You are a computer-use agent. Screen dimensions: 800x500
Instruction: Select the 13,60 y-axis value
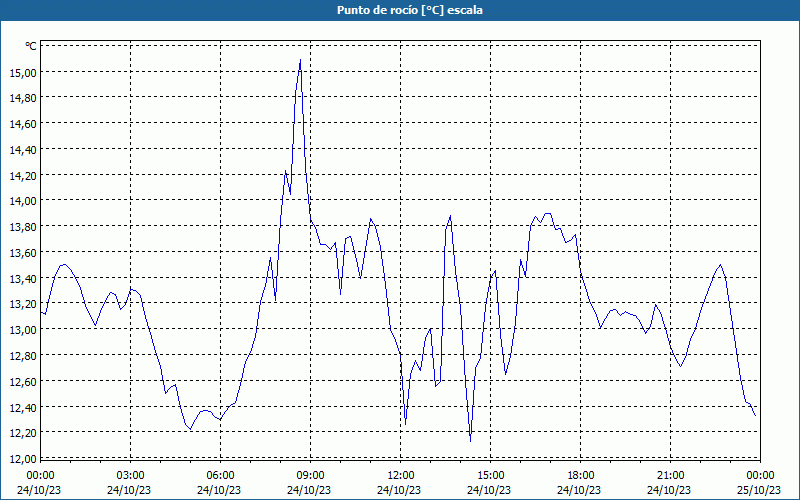click(23, 253)
